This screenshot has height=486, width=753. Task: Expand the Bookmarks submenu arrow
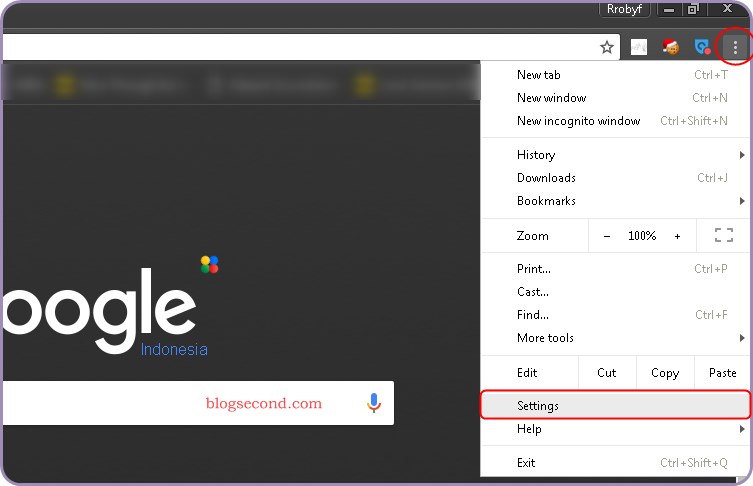(742, 201)
